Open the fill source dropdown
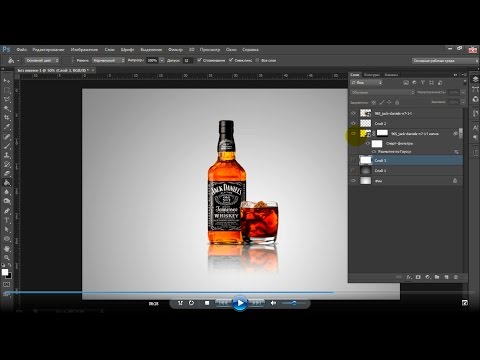The width and height of the screenshot is (480, 360). 42,61
